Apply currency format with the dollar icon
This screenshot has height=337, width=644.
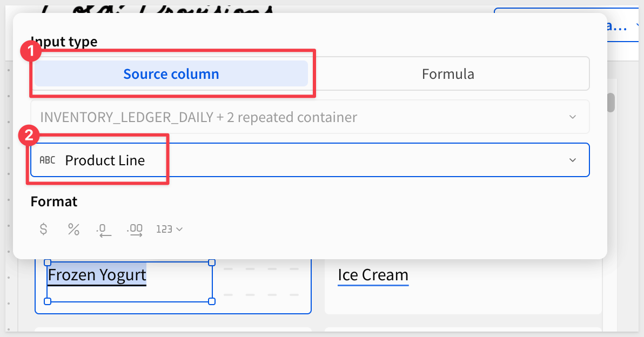point(44,229)
